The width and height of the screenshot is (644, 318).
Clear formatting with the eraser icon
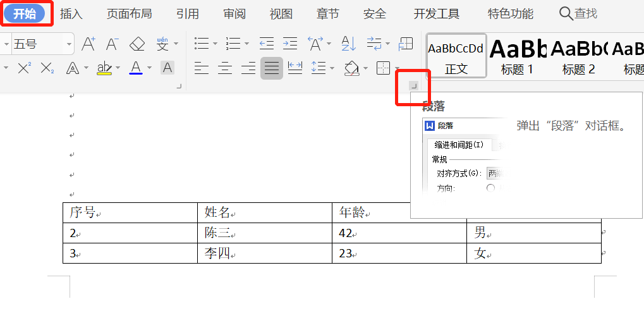point(137,44)
